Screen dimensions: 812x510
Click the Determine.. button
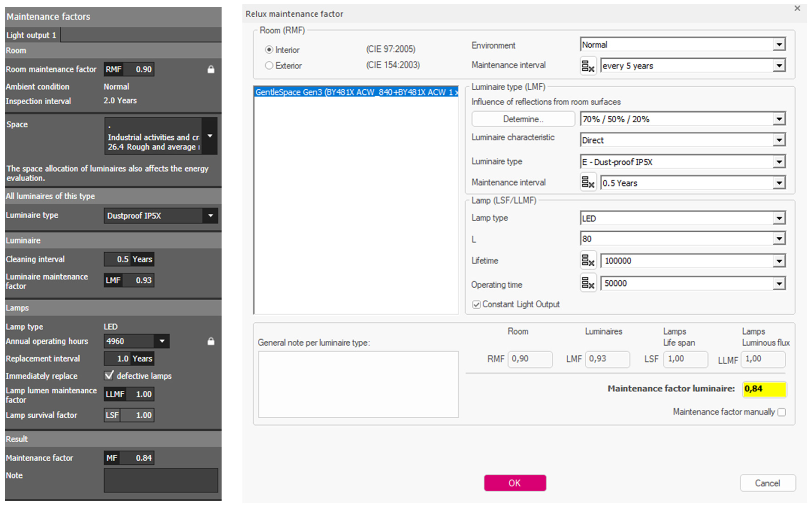pyautogui.click(x=523, y=119)
